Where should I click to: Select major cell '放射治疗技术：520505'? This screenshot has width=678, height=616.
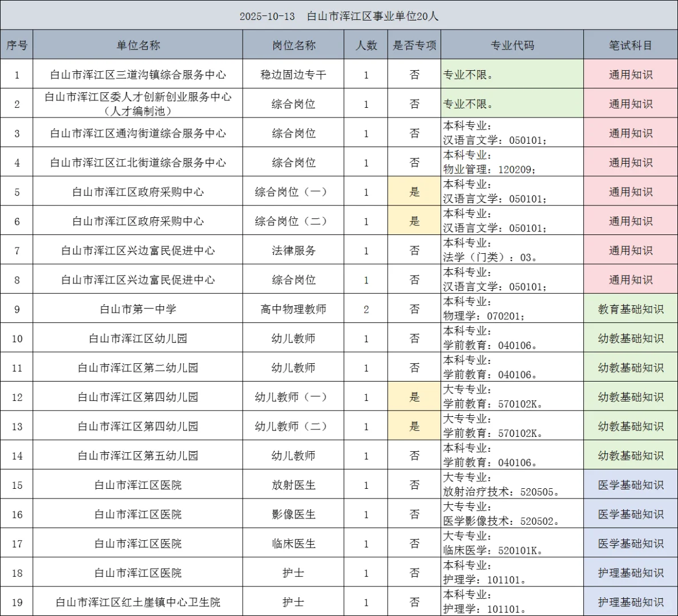click(x=512, y=485)
